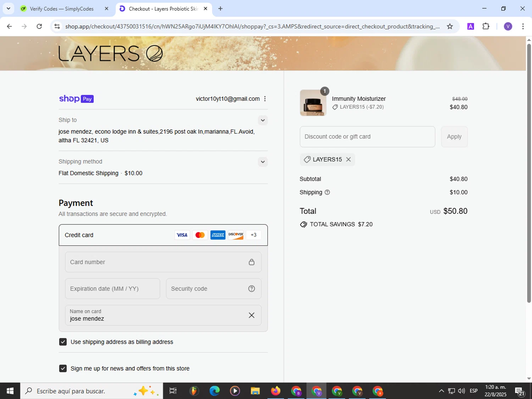Remove the LAYERS15 discount code
This screenshot has height=399, width=532.
click(348, 160)
